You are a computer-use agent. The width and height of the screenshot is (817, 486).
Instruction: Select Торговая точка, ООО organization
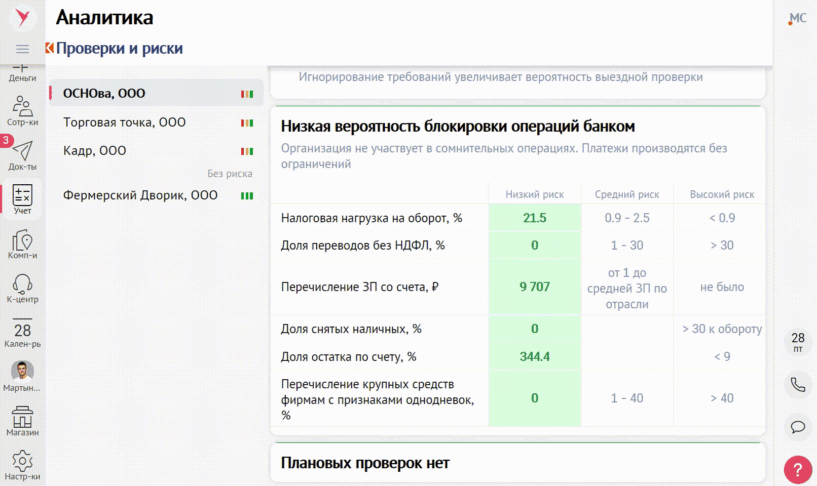click(x=124, y=122)
